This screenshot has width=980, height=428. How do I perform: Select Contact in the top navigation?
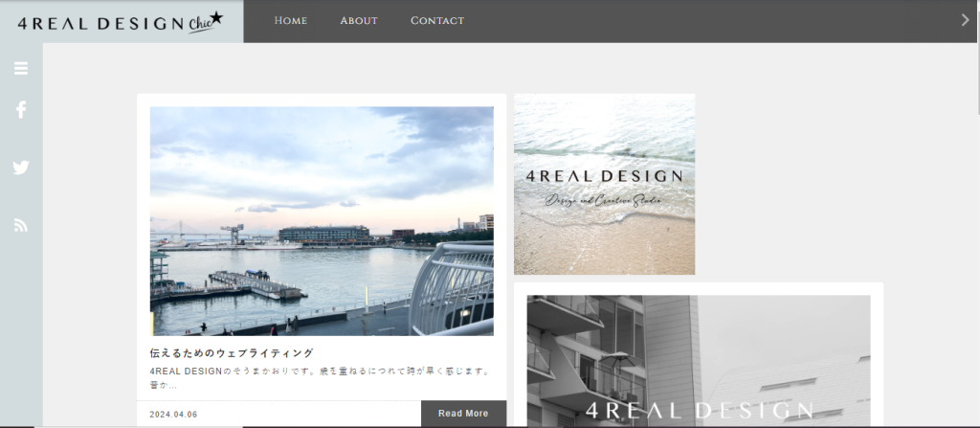[436, 21]
